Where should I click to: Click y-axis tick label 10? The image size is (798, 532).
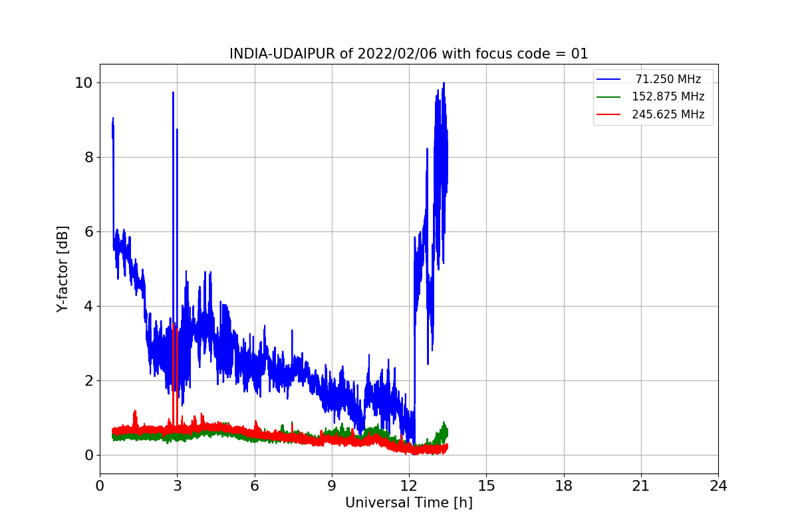[x=83, y=82]
